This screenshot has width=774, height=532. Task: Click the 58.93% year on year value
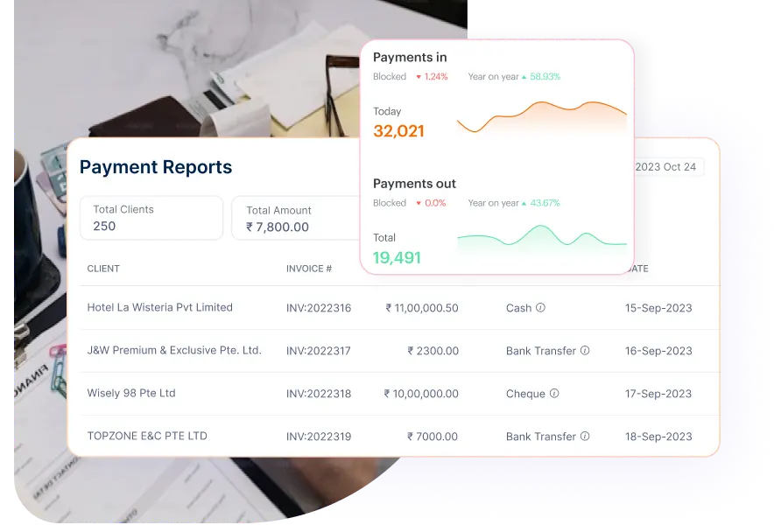(545, 76)
